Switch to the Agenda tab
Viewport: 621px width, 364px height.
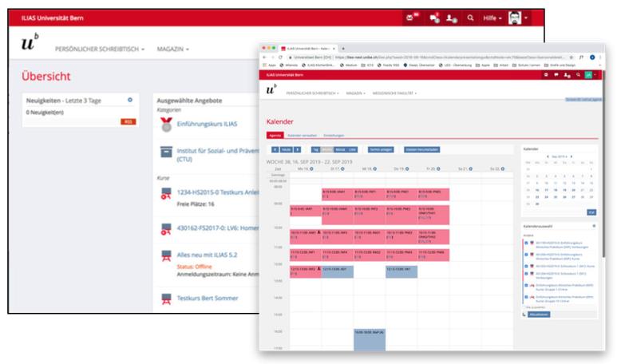click(x=275, y=136)
